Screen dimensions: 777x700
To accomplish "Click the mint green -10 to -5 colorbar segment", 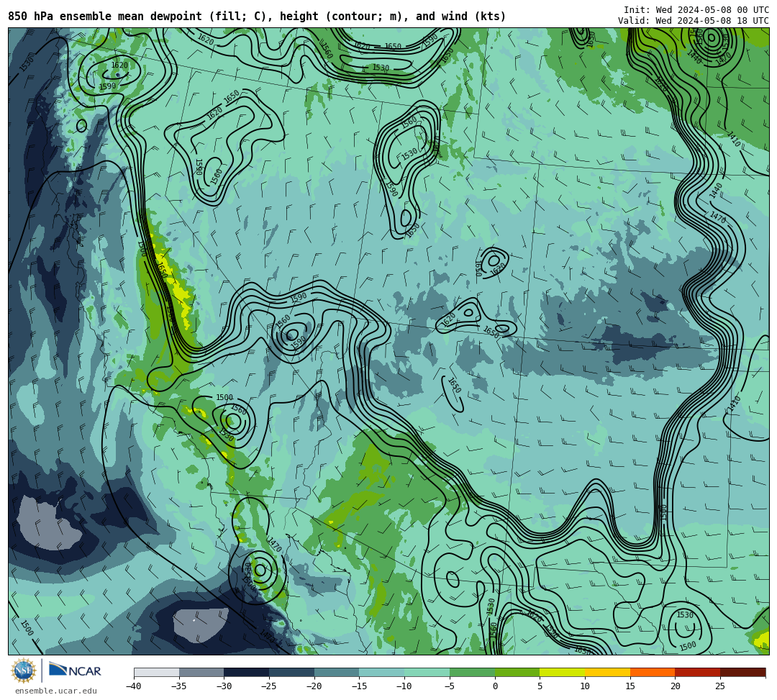I will [427, 672].
